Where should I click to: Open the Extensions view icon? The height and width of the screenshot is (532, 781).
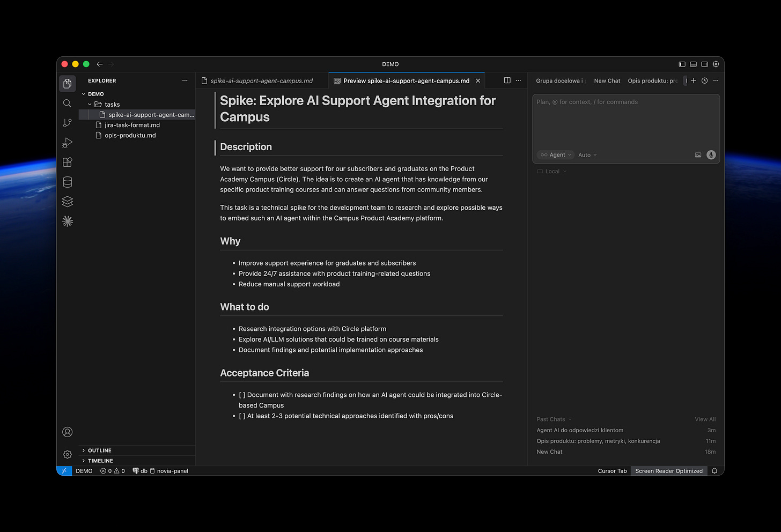point(68,162)
